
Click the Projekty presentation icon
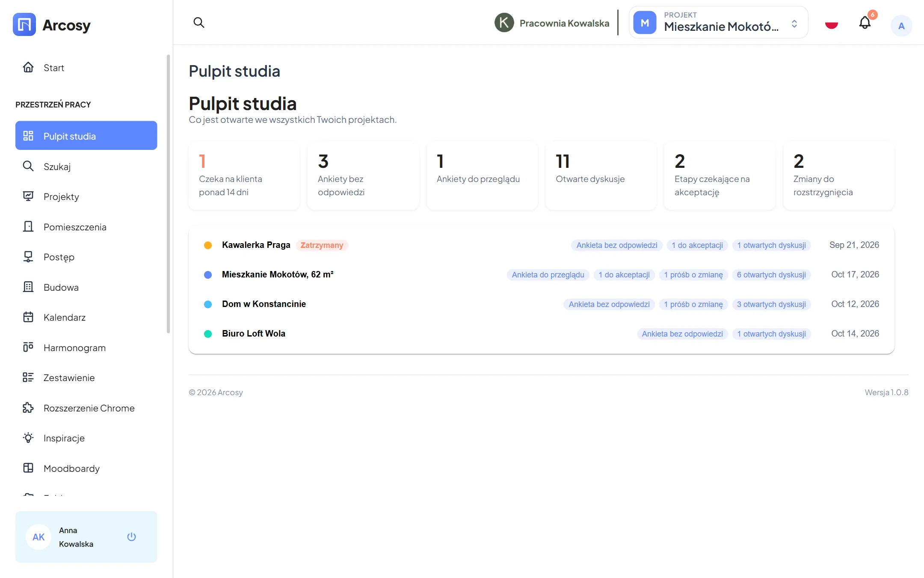(x=28, y=197)
